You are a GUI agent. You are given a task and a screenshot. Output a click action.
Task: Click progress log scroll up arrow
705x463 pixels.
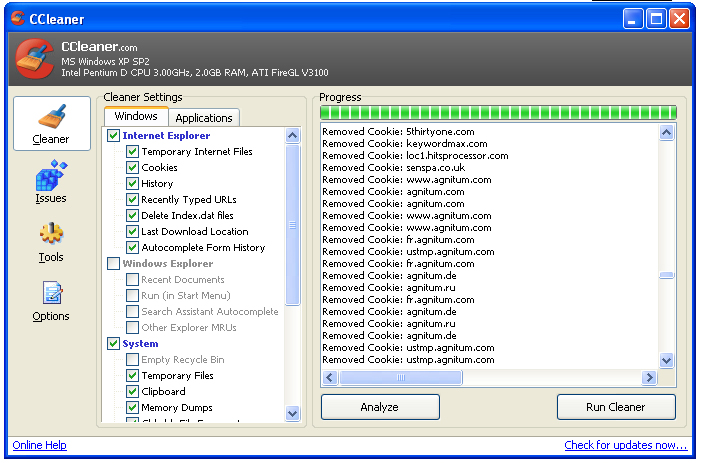coord(666,133)
